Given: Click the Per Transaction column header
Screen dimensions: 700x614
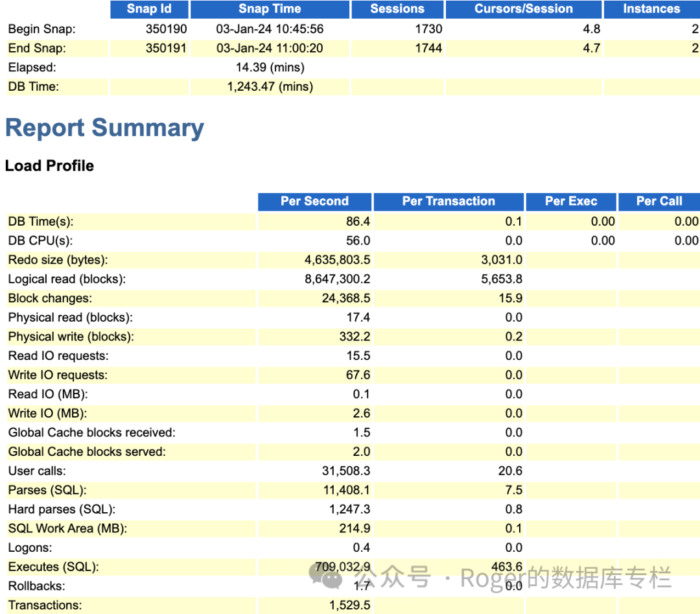Looking at the screenshot, I should [449, 202].
